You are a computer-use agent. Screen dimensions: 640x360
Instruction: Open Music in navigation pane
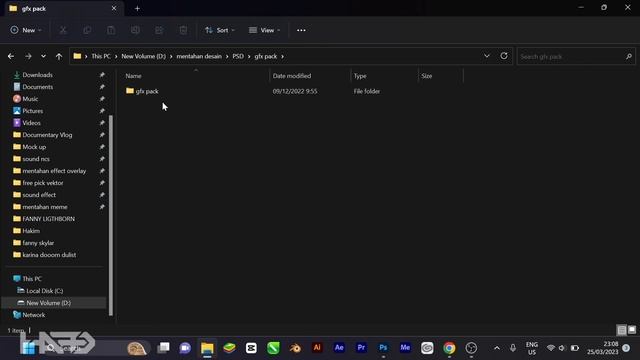pos(30,99)
